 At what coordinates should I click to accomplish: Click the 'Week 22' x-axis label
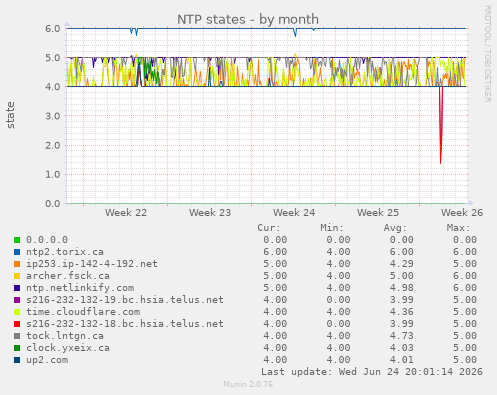[x=126, y=213]
